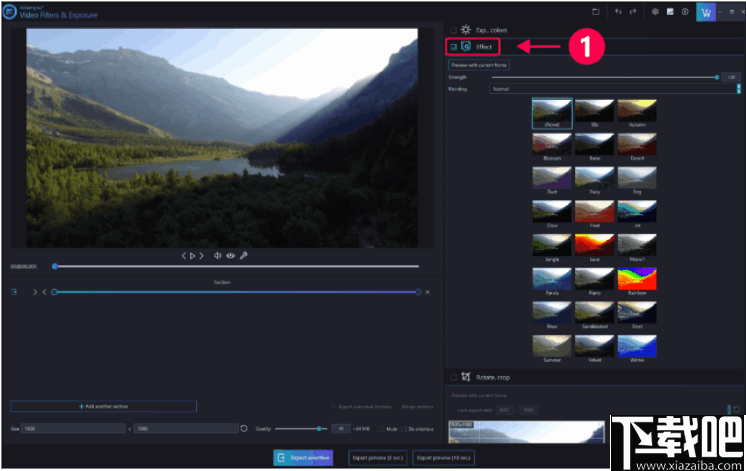Click the Size height input field
The width and height of the screenshot is (746, 471).
(x=186, y=428)
